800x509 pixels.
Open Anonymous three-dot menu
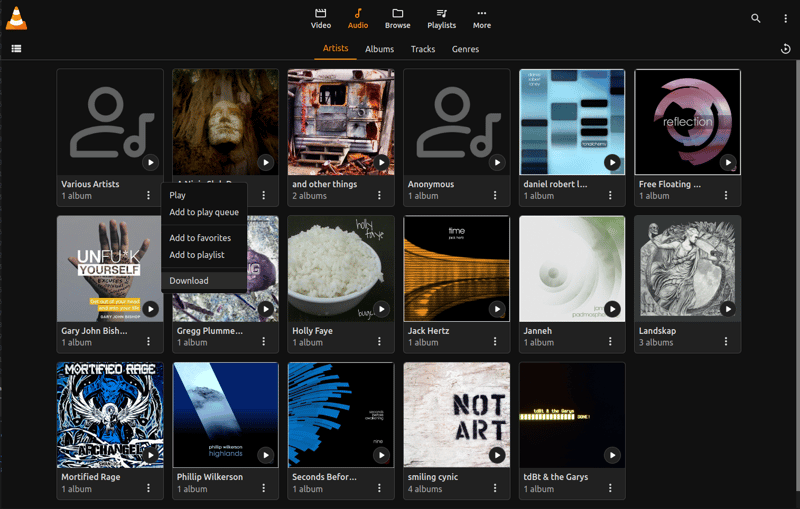click(x=495, y=195)
